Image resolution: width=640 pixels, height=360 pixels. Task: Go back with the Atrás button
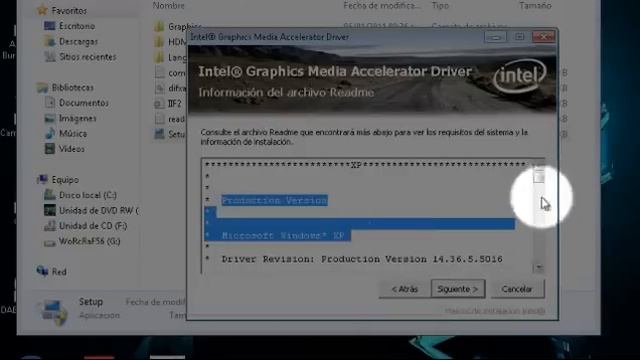[x=404, y=289]
